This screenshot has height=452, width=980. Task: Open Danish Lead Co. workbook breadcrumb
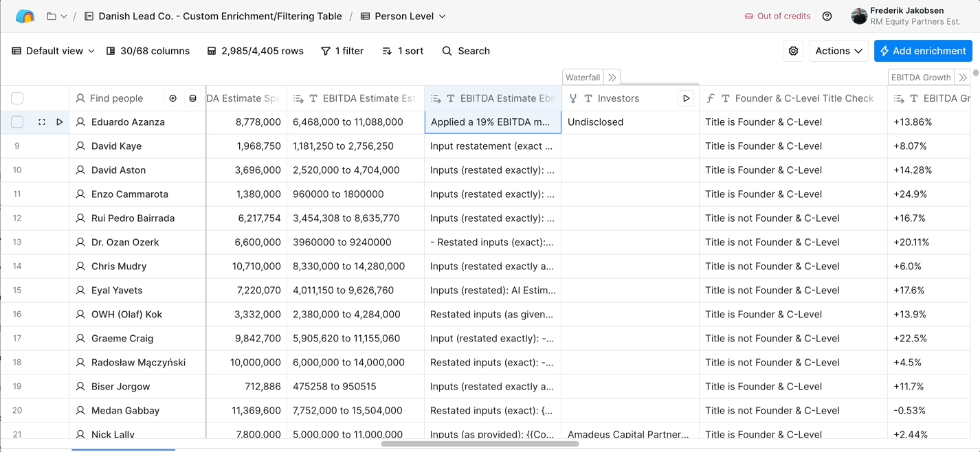tap(213, 16)
